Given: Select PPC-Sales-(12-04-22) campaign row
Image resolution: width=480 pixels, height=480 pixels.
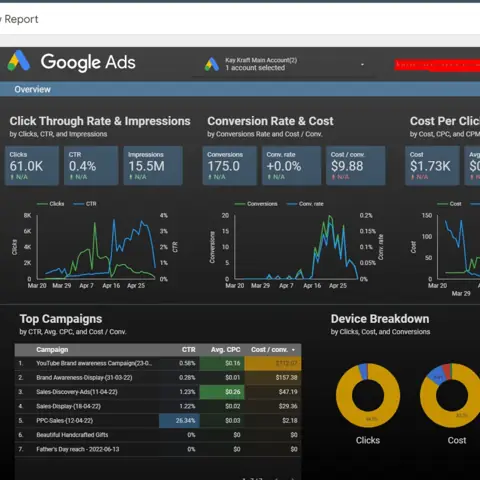Looking at the screenshot, I should (x=158, y=421).
